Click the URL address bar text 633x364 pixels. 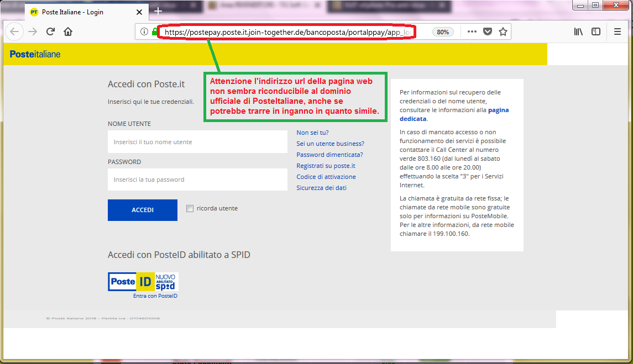tap(288, 32)
